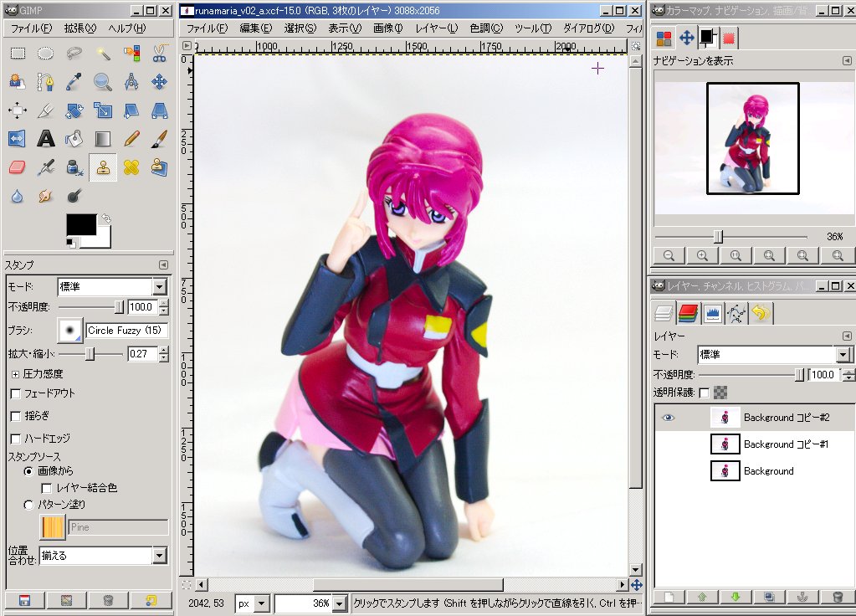Image resolution: width=856 pixels, height=616 pixels.
Task: Open the レイヤー menu
Action: [x=436, y=28]
